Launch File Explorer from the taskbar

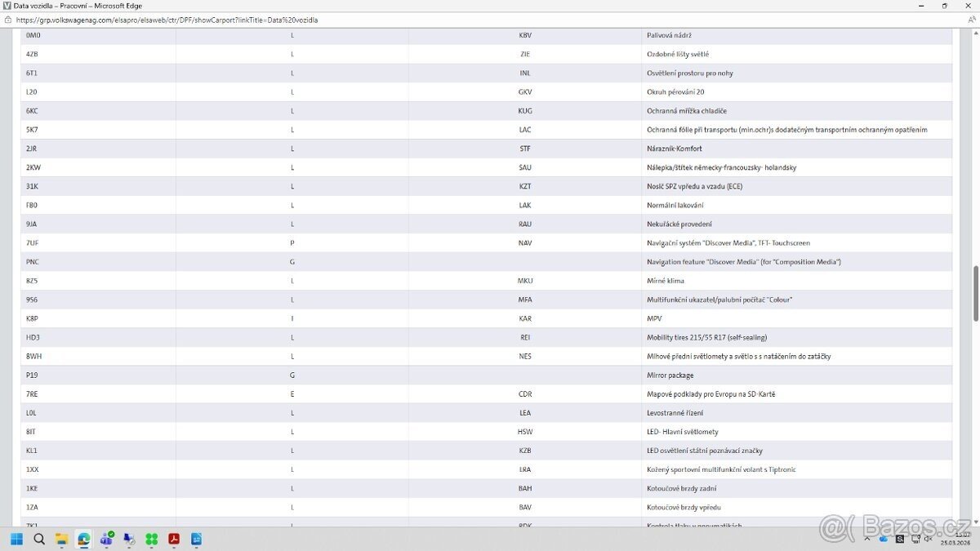[61, 539]
